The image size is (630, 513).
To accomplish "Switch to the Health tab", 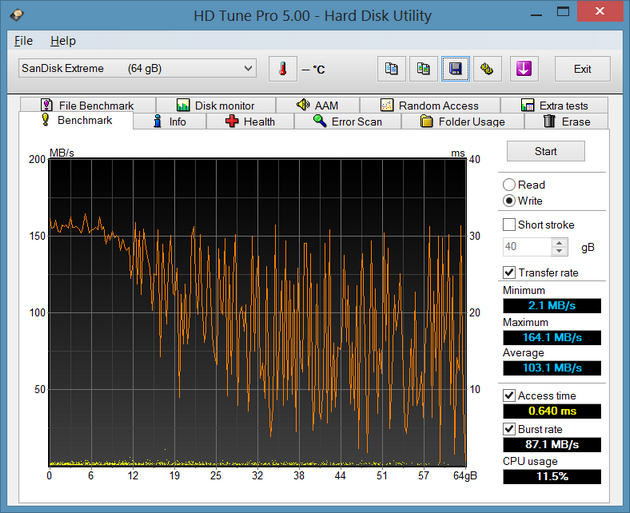I will tap(250, 121).
